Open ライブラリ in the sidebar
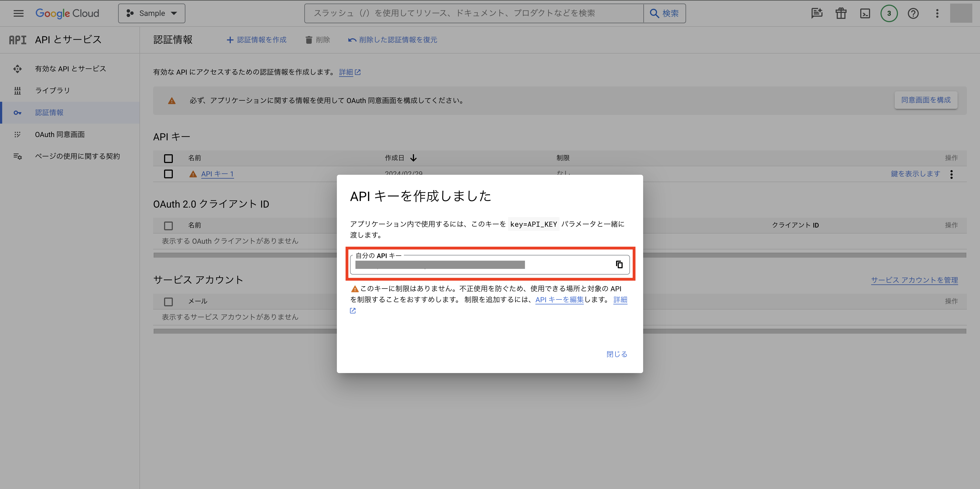The width and height of the screenshot is (980, 489). pos(52,91)
